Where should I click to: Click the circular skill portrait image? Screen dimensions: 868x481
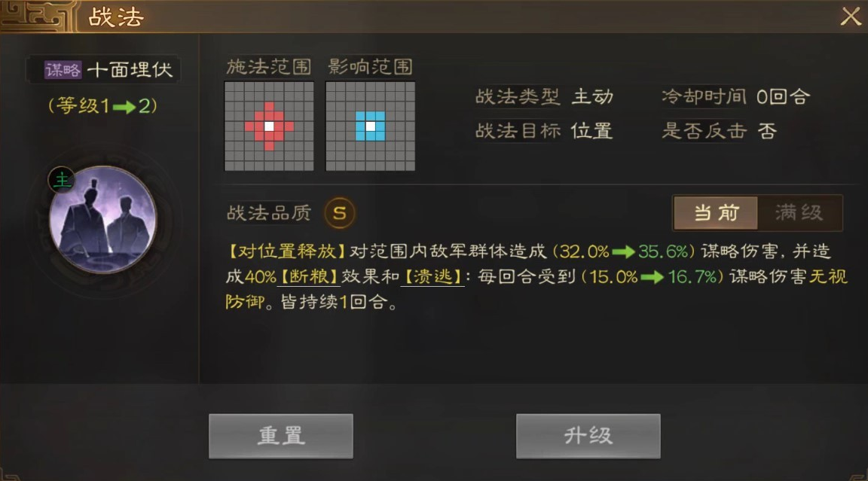102,220
